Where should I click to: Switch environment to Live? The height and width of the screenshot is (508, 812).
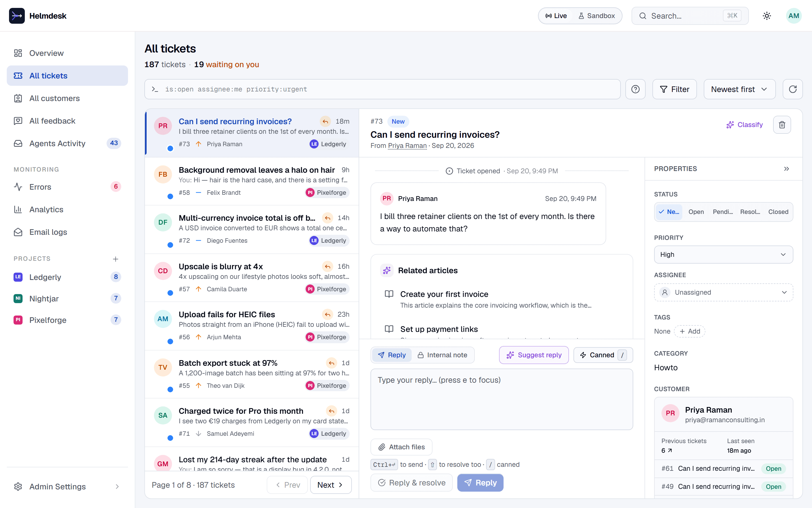coord(556,16)
